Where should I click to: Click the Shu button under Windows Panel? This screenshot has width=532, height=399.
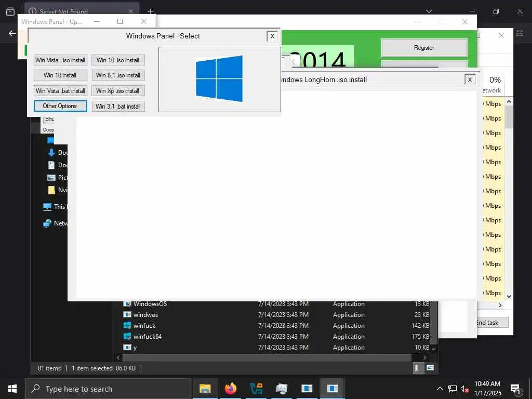(x=49, y=119)
